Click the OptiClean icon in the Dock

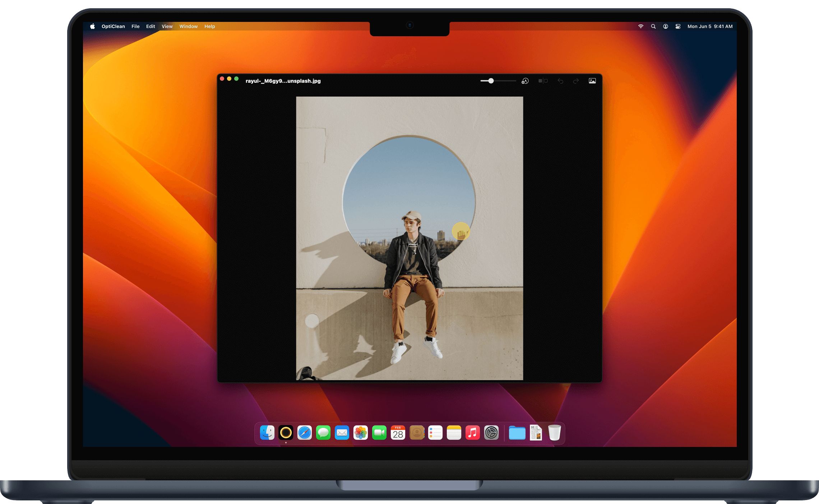pyautogui.click(x=286, y=433)
